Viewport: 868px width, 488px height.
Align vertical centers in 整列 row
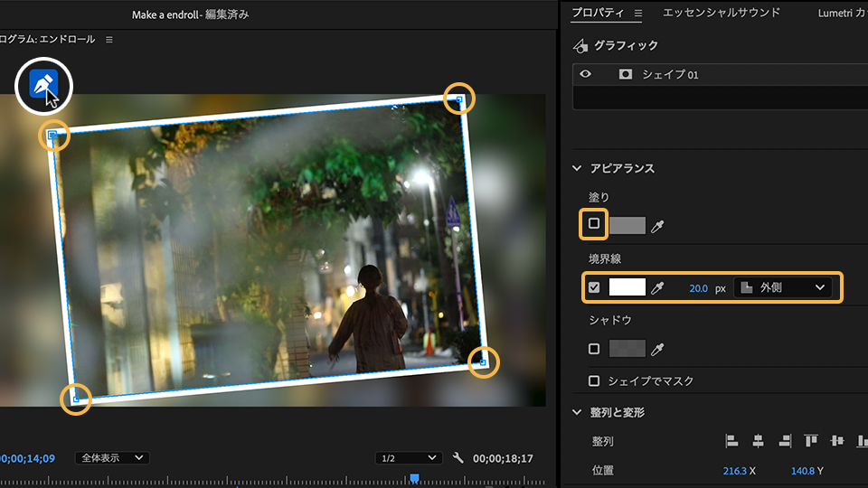click(837, 441)
